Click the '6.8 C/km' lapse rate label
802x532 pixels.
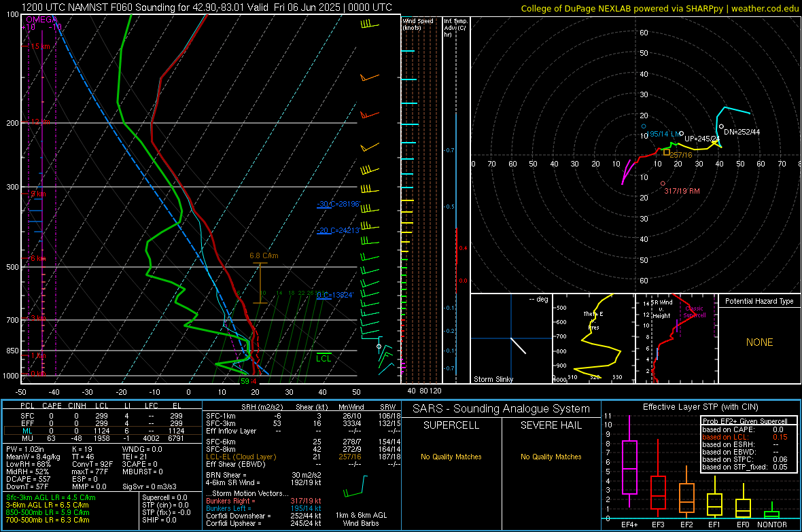pos(264,255)
